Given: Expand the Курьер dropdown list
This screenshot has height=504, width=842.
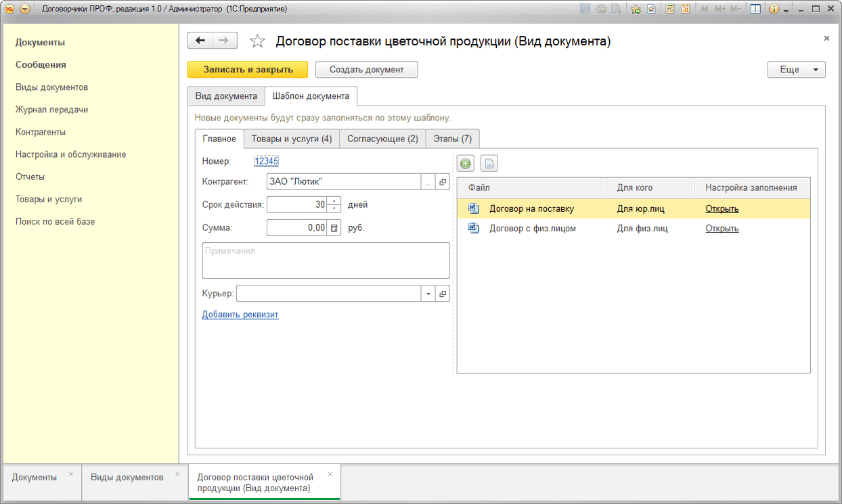Looking at the screenshot, I should click(428, 294).
